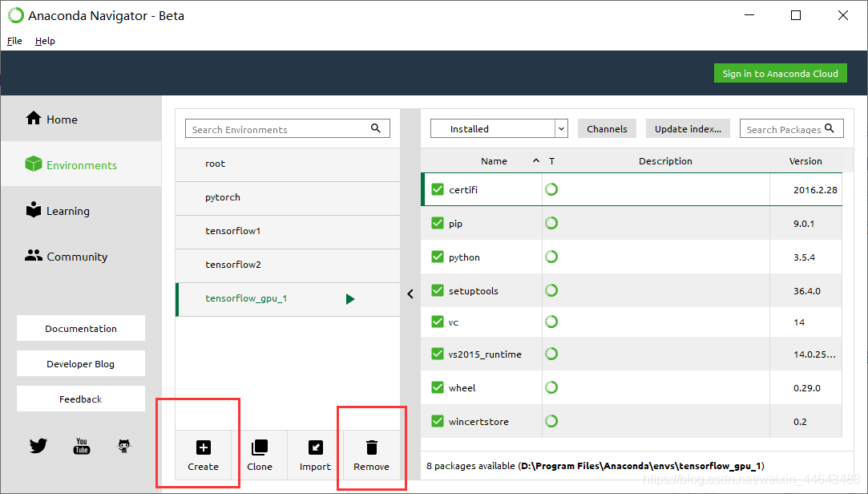Viewport: 868px width, 494px height.
Task: Sort packages by Name column arrow
Action: tap(536, 160)
